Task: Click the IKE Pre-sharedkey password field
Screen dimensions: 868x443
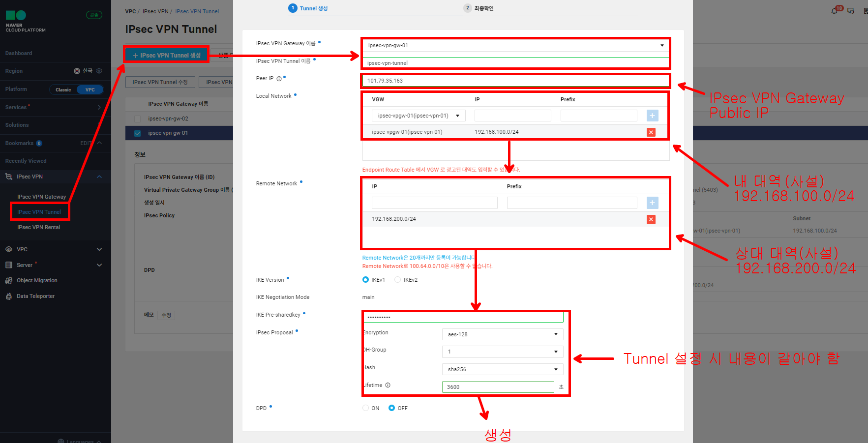Action: click(x=463, y=317)
